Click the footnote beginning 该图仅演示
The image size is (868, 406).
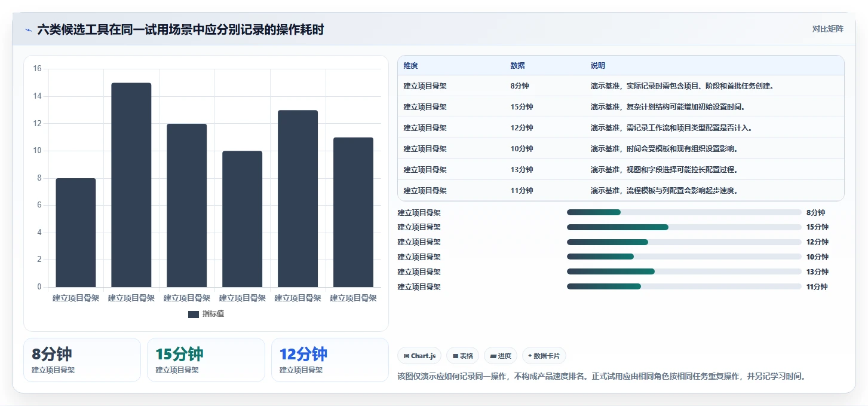(602, 377)
